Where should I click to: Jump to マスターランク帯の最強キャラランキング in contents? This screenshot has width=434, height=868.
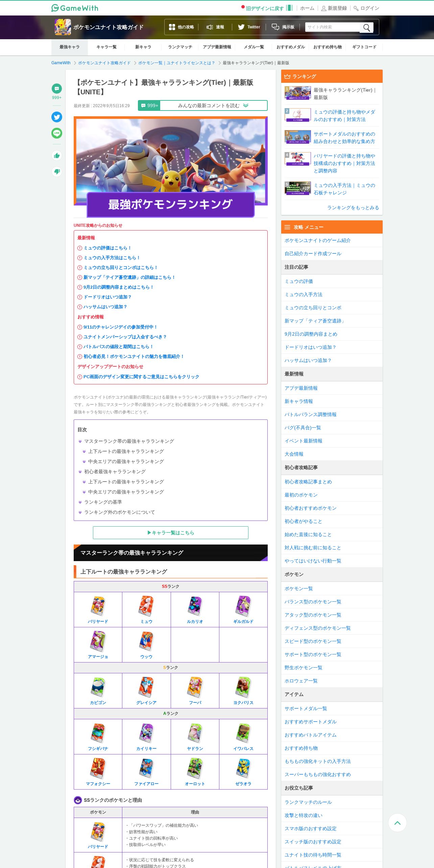click(129, 441)
